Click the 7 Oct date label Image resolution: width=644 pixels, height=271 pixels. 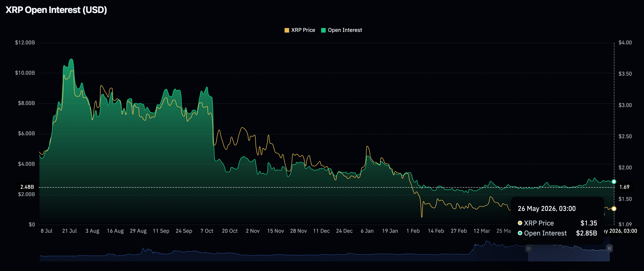click(x=207, y=231)
